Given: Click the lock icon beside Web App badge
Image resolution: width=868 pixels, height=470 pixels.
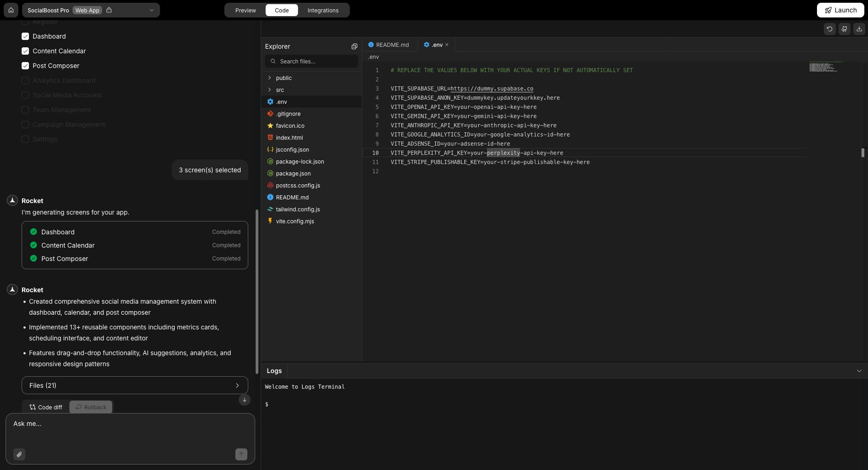Looking at the screenshot, I should click(109, 10).
